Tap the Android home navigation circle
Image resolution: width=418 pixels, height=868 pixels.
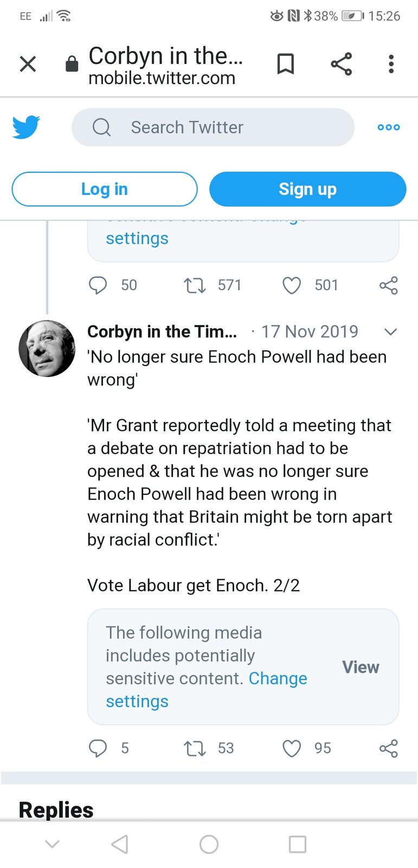pyautogui.click(x=209, y=844)
